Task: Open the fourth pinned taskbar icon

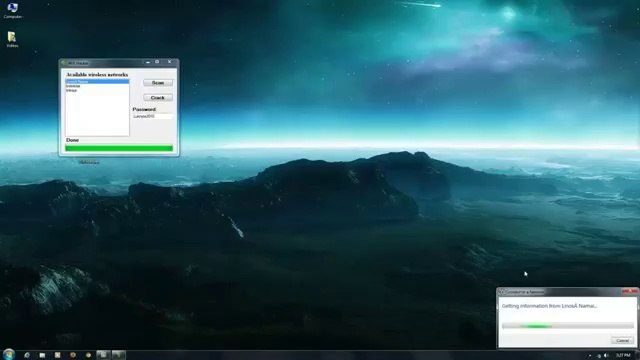Action: tap(58, 355)
